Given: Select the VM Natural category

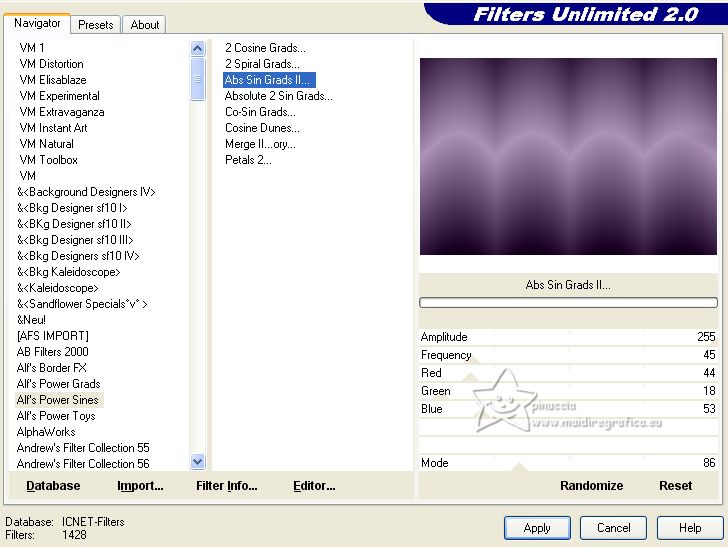Looking at the screenshot, I should click(46, 144).
